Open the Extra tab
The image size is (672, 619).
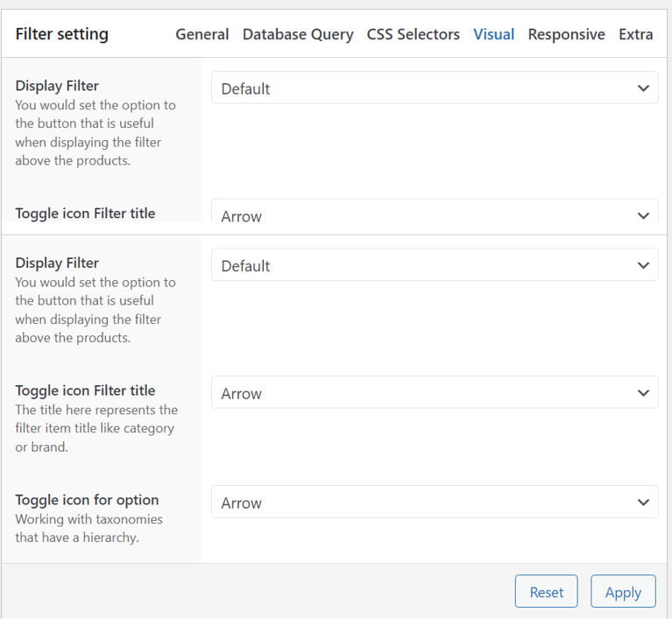point(635,34)
